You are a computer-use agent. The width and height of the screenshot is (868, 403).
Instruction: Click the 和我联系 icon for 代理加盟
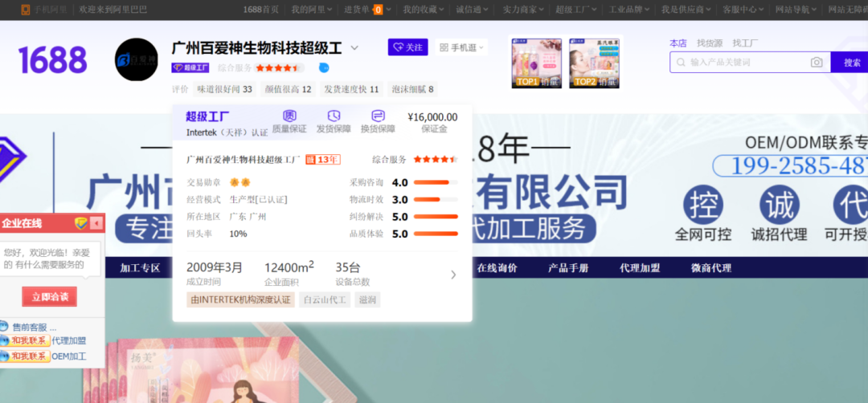(x=25, y=340)
